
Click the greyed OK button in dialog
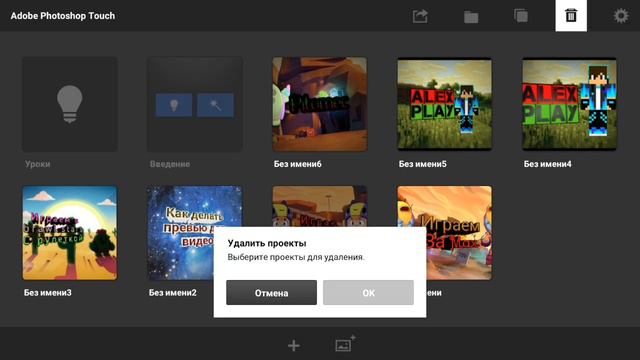pos(368,293)
